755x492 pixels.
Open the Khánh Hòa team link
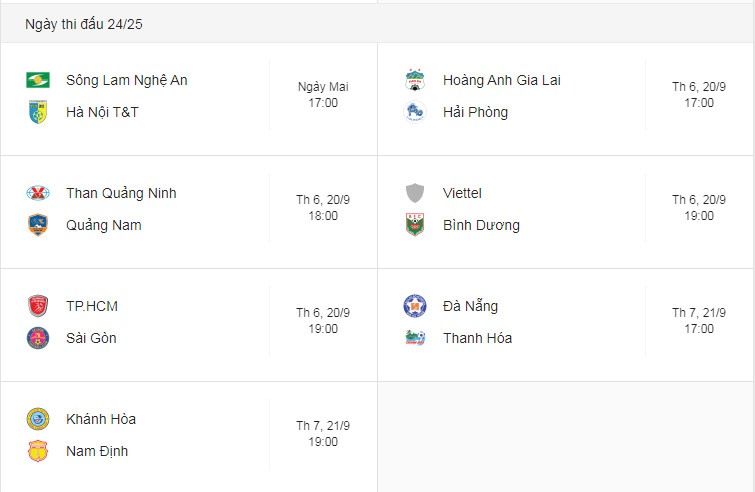(x=101, y=419)
